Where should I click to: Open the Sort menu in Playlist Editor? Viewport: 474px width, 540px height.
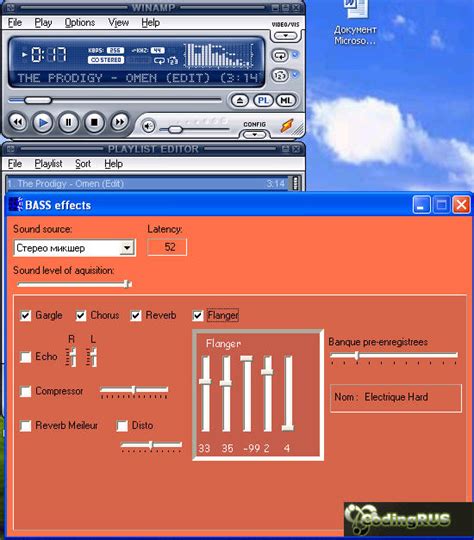(83, 164)
